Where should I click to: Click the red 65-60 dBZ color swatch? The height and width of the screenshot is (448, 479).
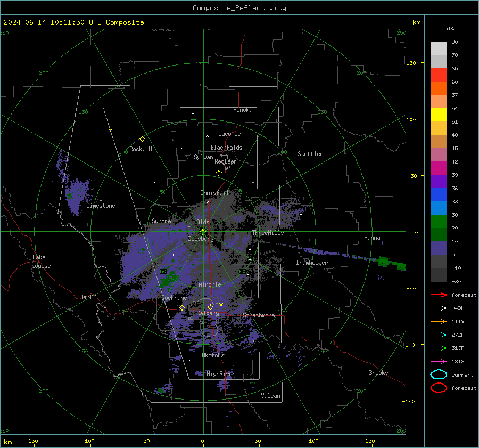439,75
